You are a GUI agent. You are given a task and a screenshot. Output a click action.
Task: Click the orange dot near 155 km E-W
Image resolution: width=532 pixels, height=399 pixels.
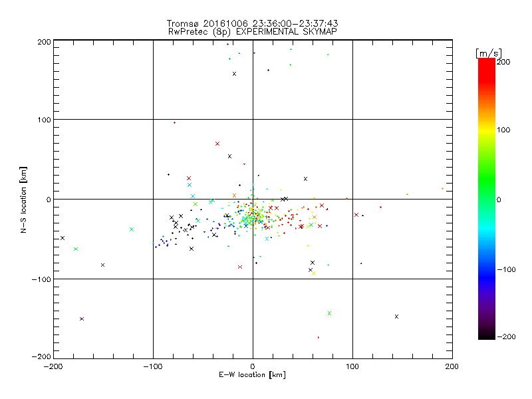[408, 194]
